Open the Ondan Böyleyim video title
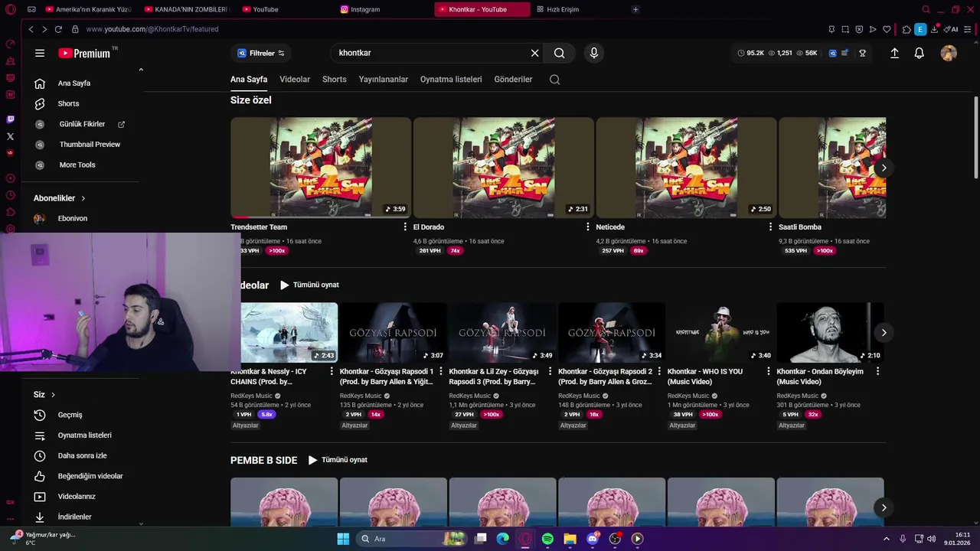This screenshot has width=980, height=551. [820, 377]
